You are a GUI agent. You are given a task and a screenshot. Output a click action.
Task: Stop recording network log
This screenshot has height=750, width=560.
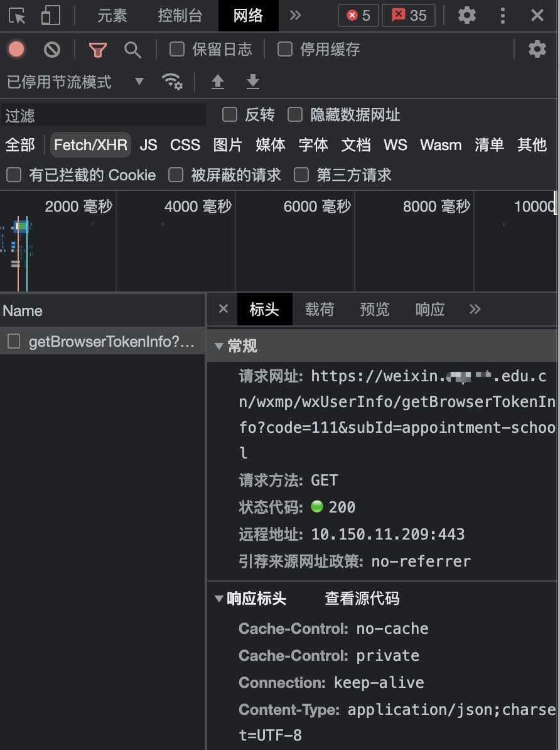[16, 49]
